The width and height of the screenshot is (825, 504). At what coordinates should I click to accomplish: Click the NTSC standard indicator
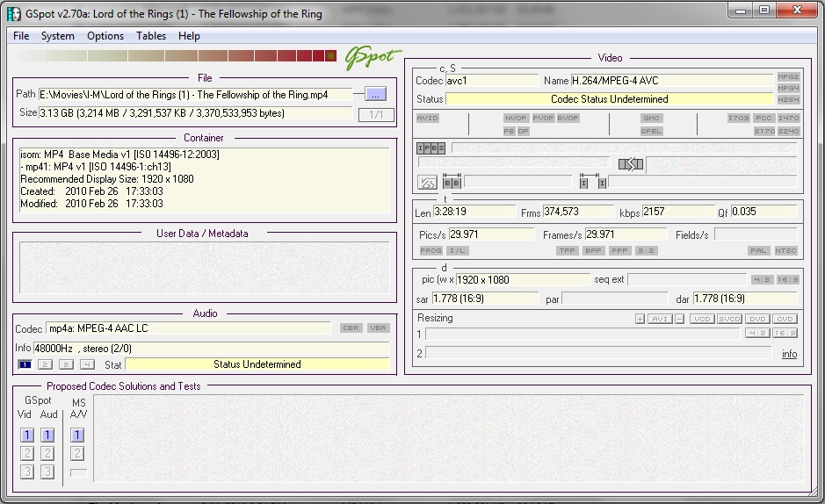pyautogui.click(x=785, y=251)
